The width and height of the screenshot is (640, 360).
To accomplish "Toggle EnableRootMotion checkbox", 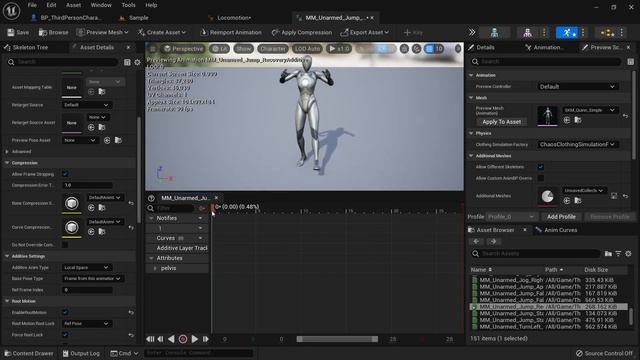I will point(65,312).
